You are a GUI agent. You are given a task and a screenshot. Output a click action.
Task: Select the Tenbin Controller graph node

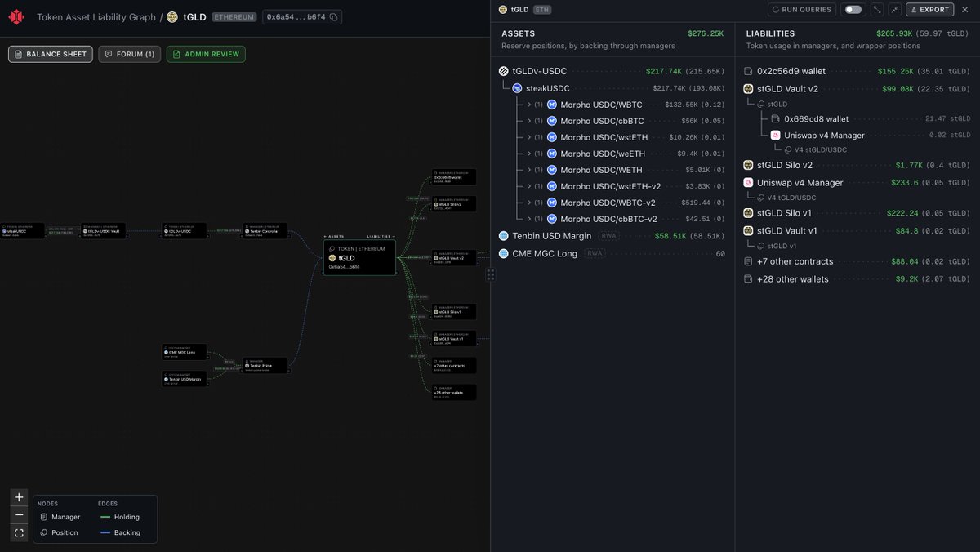coord(265,231)
